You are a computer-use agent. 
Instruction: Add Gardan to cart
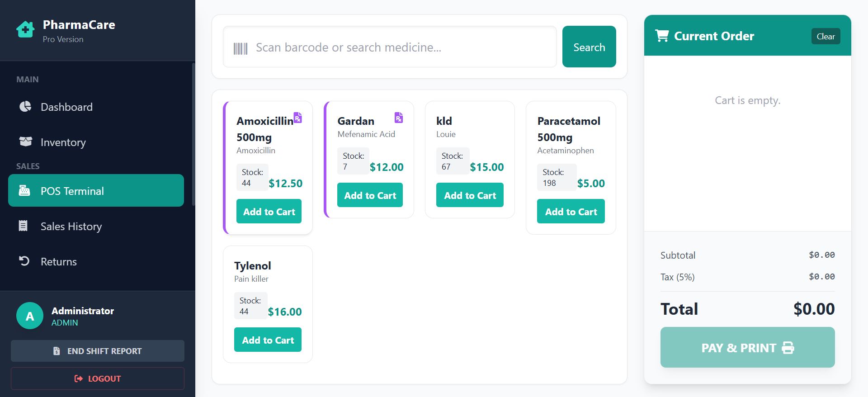[x=370, y=195]
